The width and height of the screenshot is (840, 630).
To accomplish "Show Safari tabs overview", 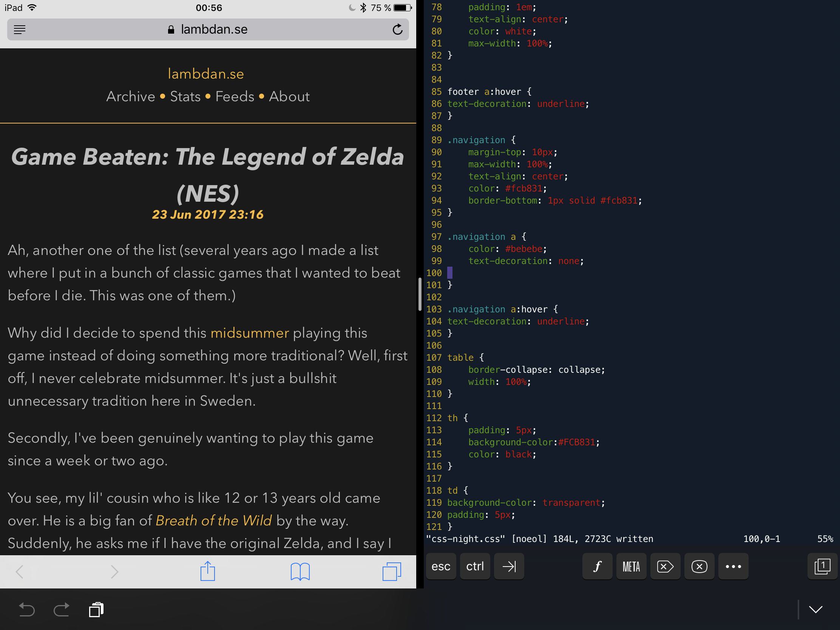I will click(x=392, y=571).
